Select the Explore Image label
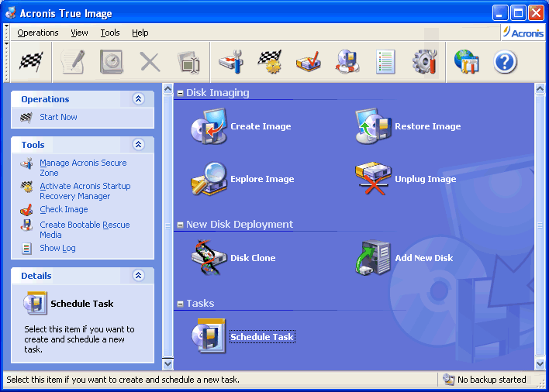 click(x=262, y=179)
